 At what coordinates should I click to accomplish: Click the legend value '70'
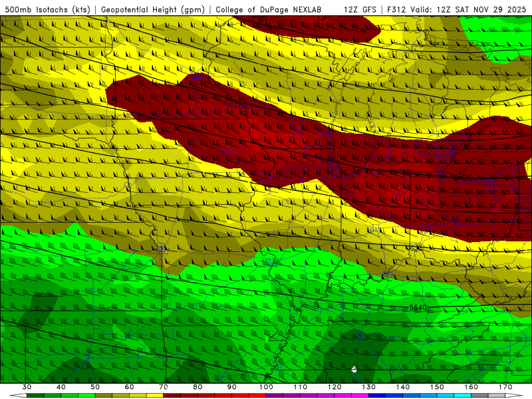[164, 387]
